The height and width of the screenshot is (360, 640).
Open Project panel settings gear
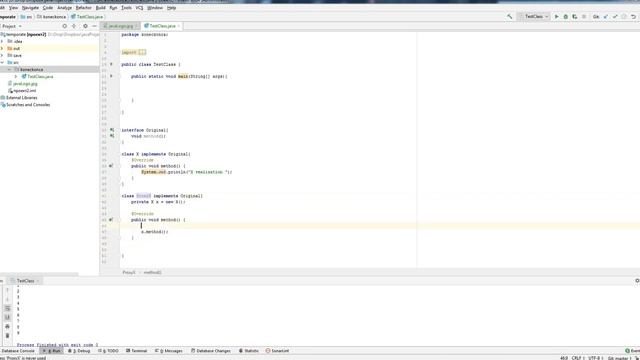(85, 26)
